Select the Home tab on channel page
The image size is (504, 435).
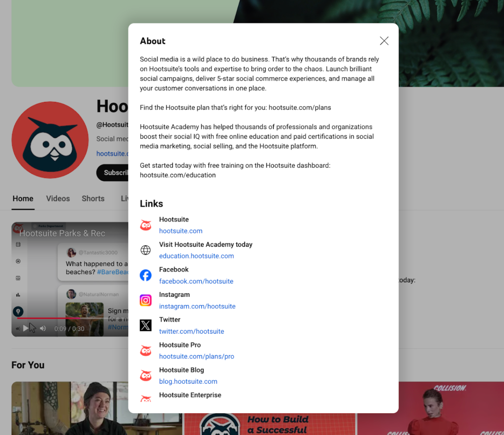point(23,198)
